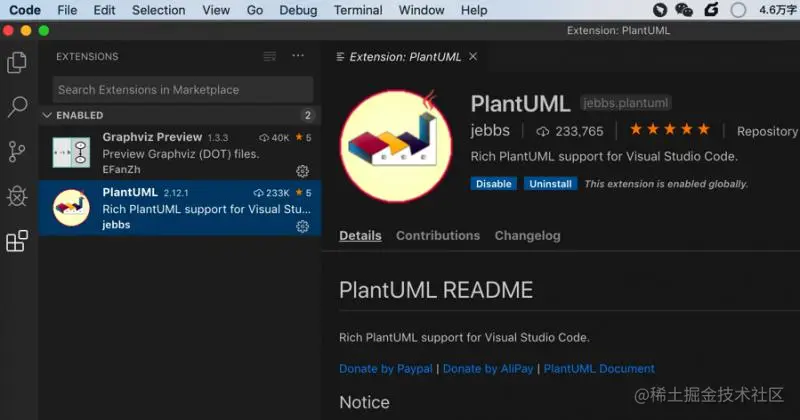
Task: Click the gear icon for PlantUML extension
Action: (303, 226)
